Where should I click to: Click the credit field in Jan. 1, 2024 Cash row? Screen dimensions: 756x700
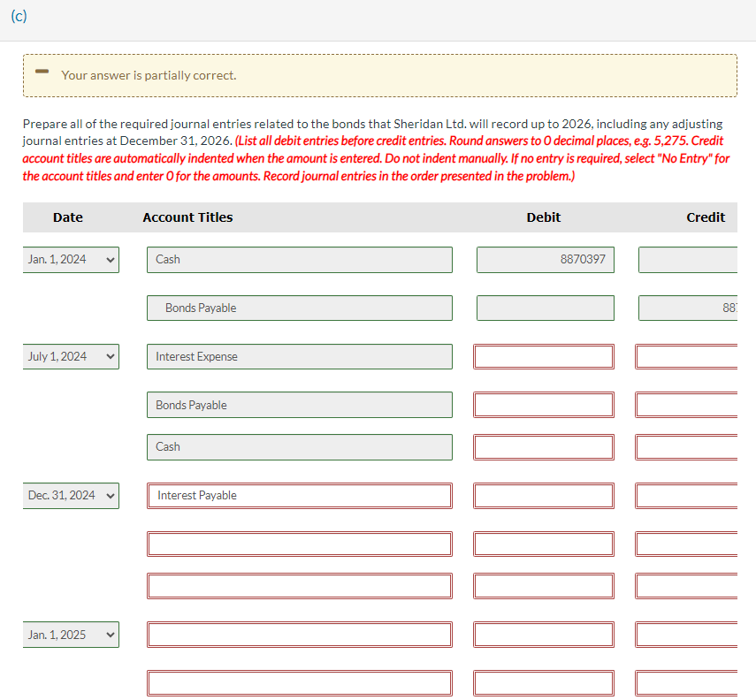[688, 260]
